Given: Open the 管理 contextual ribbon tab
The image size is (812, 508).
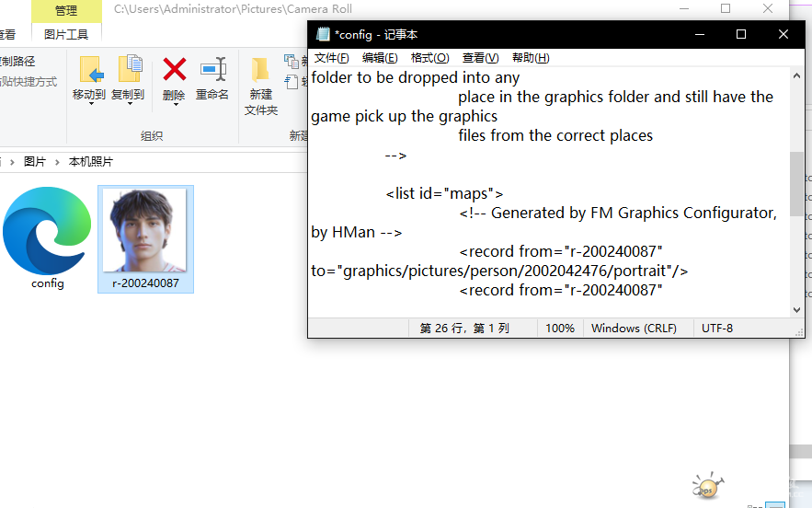Looking at the screenshot, I should (x=66, y=11).
